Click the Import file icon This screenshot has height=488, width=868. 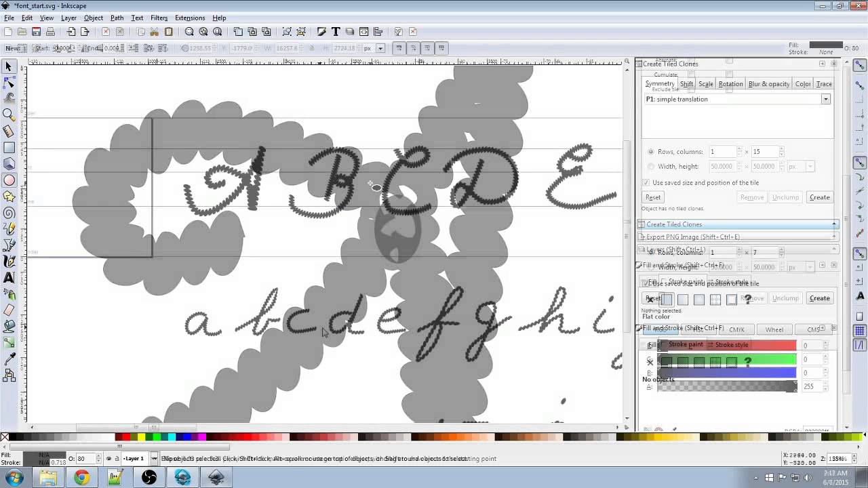71,32
